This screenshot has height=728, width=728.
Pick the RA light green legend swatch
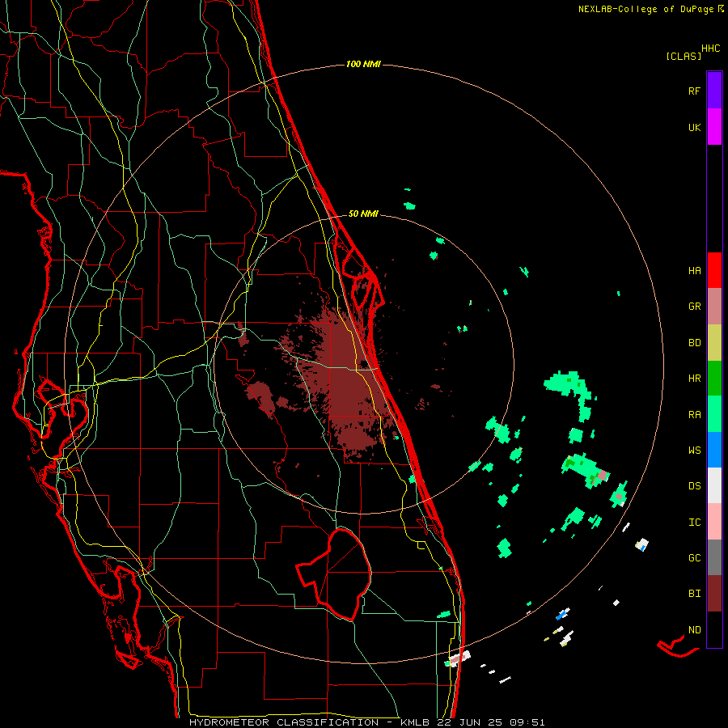pyautogui.click(x=714, y=413)
